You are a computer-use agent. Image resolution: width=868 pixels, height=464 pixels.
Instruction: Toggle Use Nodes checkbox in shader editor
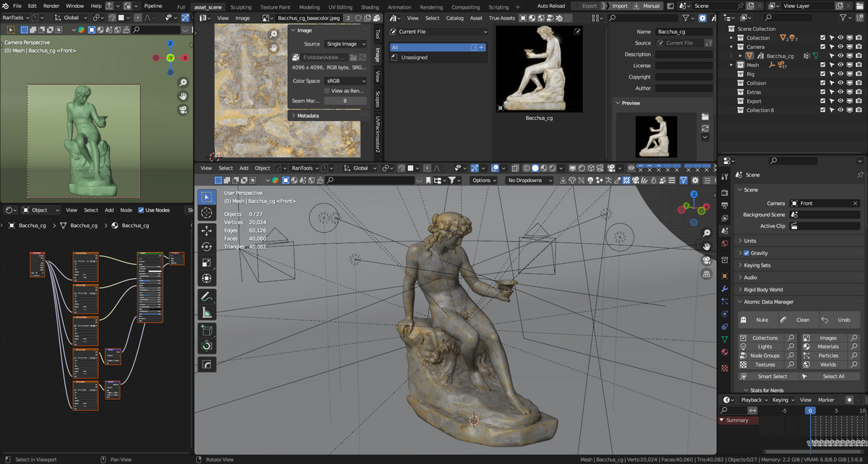[x=141, y=210]
